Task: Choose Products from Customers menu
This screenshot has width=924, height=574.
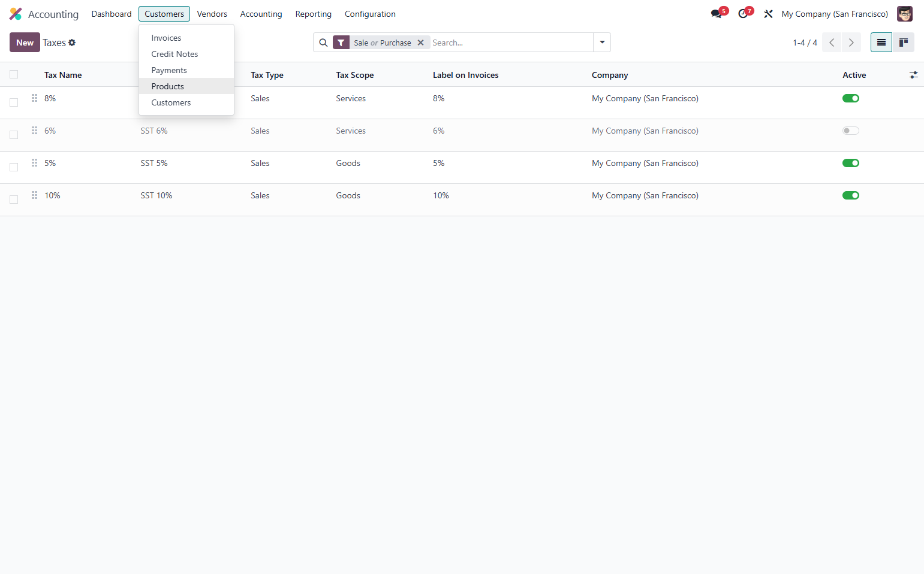Action: (x=186, y=86)
